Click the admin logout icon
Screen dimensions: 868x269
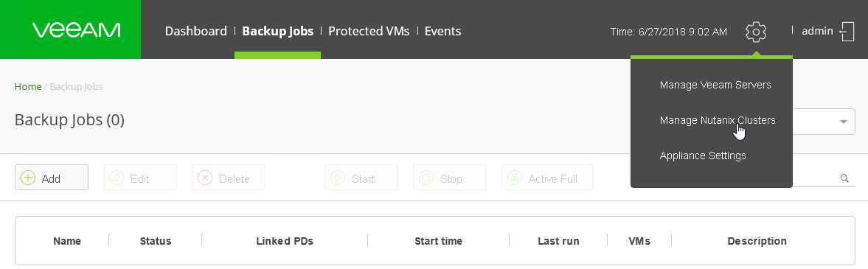click(x=847, y=32)
